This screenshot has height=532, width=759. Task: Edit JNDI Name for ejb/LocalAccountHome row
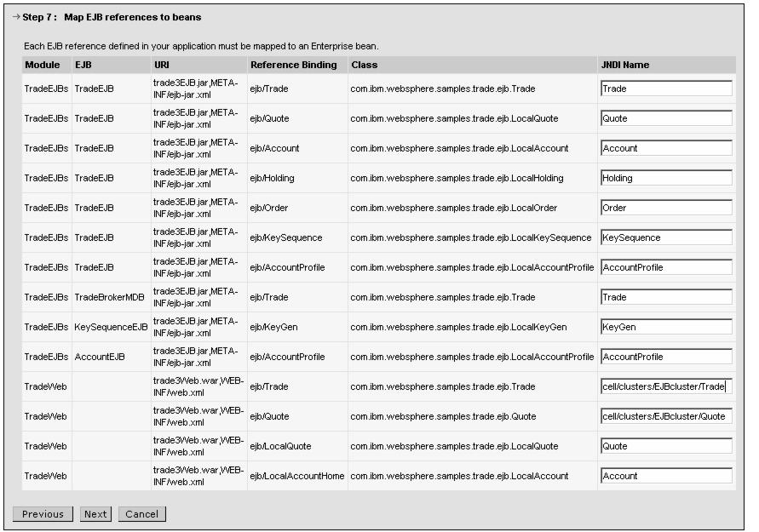[666, 476]
